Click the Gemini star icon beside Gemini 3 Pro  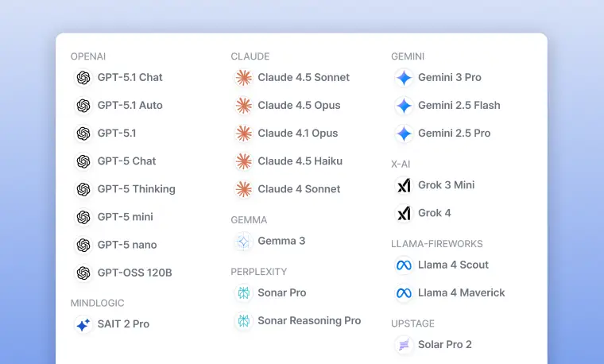click(x=404, y=78)
